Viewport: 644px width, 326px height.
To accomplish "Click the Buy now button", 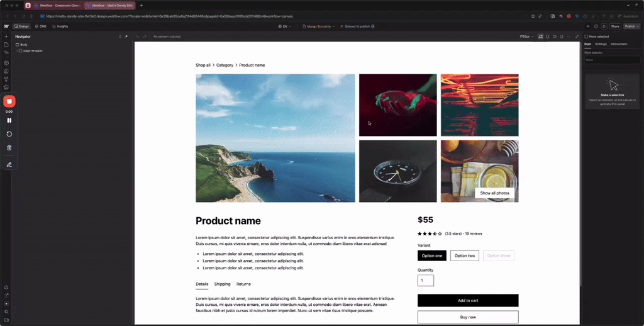I will coord(468,317).
